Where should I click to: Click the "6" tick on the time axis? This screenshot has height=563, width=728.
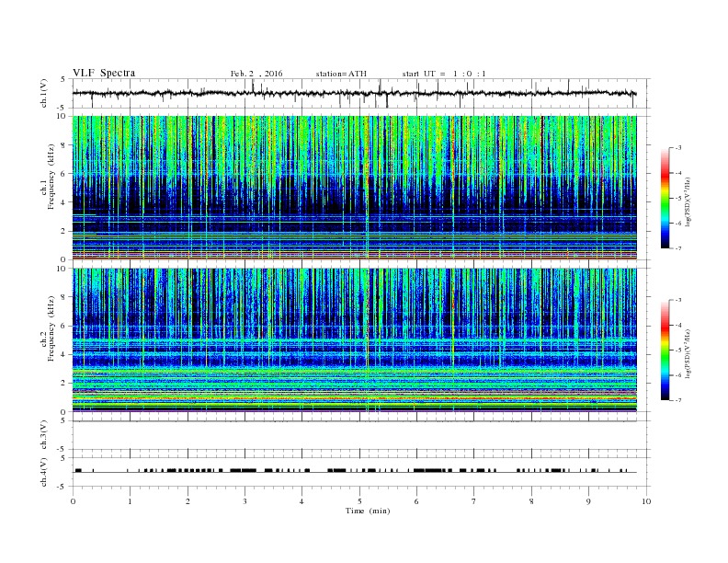(416, 501)
